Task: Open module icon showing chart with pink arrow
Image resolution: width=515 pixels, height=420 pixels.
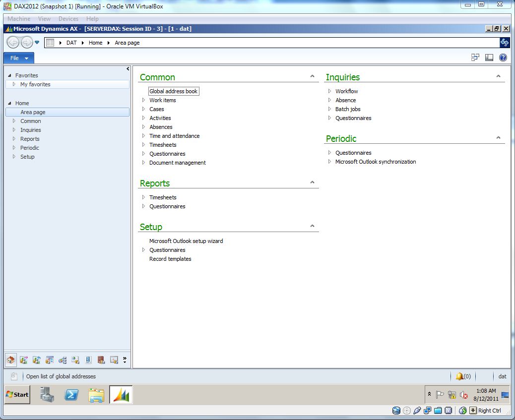Action: click(24, 360)
